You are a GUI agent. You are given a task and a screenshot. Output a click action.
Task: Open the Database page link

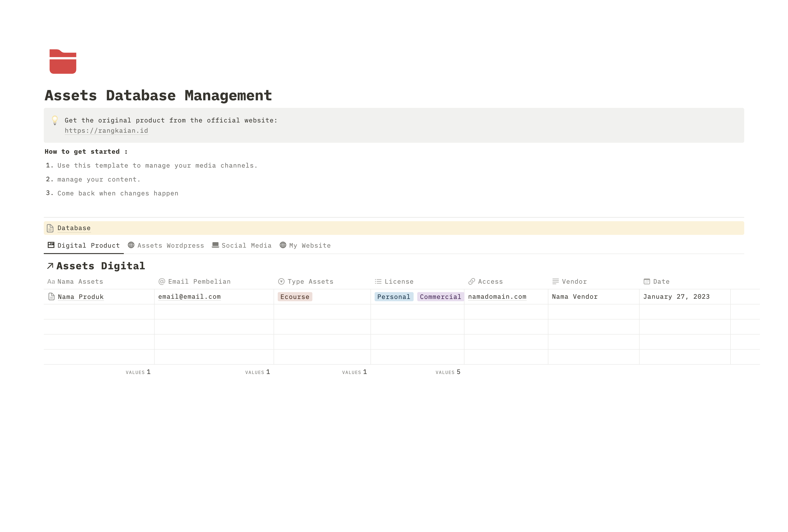coord(74,228)
